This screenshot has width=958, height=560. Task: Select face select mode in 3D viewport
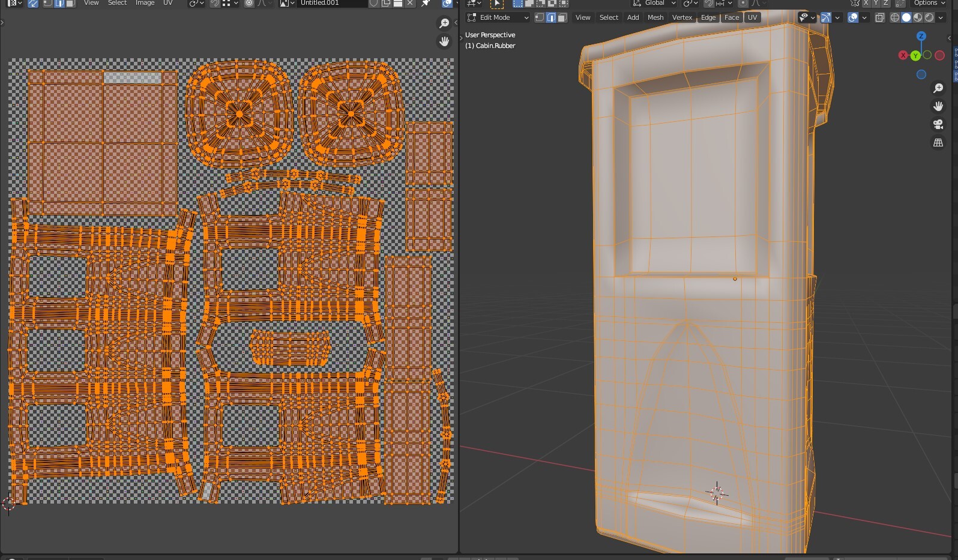click(562, 17)
